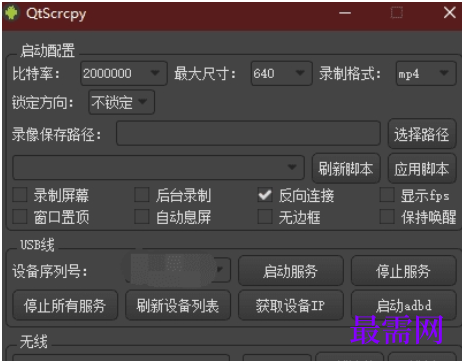462x361 pixels.
Task: Click the USB线 group title
Action: point(37,245)
